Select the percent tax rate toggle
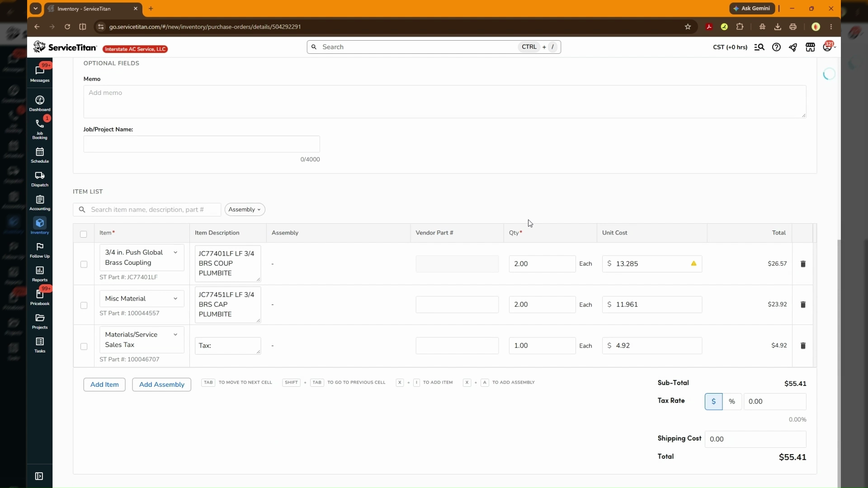Viewport: 868px width, 488px height. click(x=732, y=402)
